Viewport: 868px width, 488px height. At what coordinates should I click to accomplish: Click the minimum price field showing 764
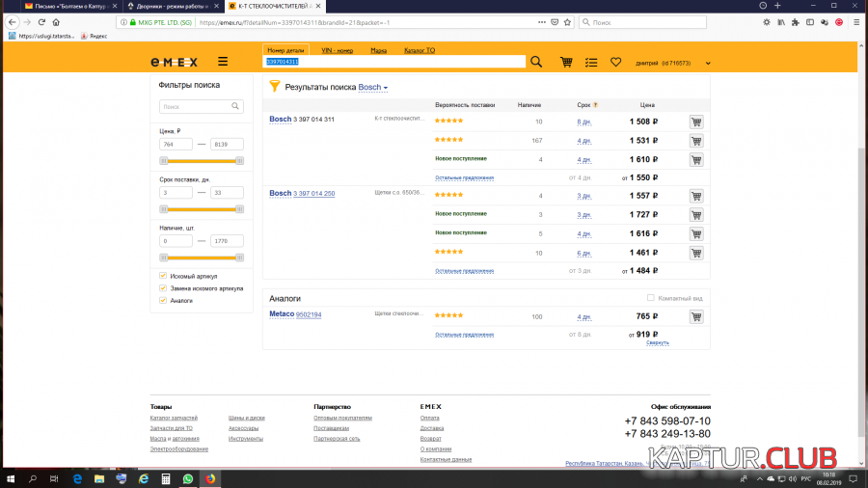pyautogui.click(x=176, y=144)
